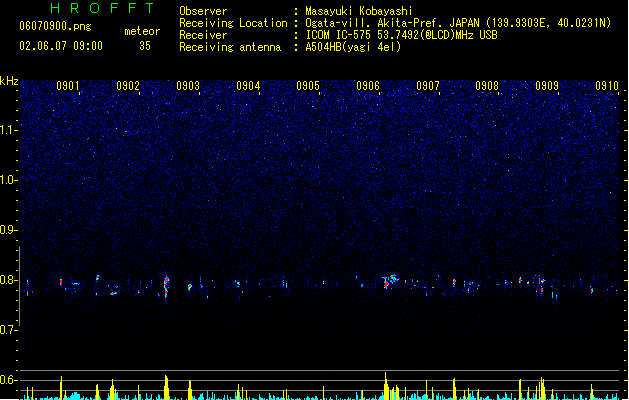Select the filename 06070900.png
This screenshot has width=629, height=400.
[55, 26]
